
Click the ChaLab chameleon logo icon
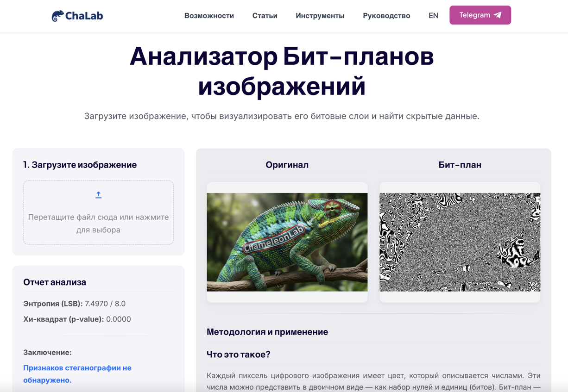click(x=58, y=15)
